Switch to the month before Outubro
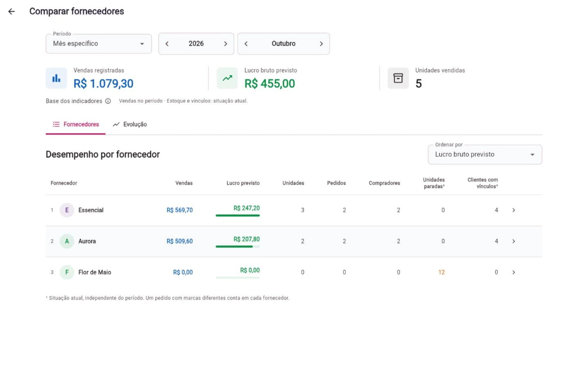 (x=246, y=44)
